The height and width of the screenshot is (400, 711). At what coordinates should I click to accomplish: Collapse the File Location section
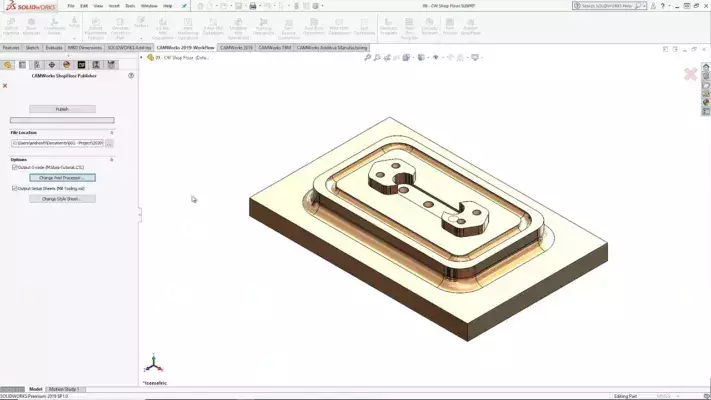tap(112, 133)
